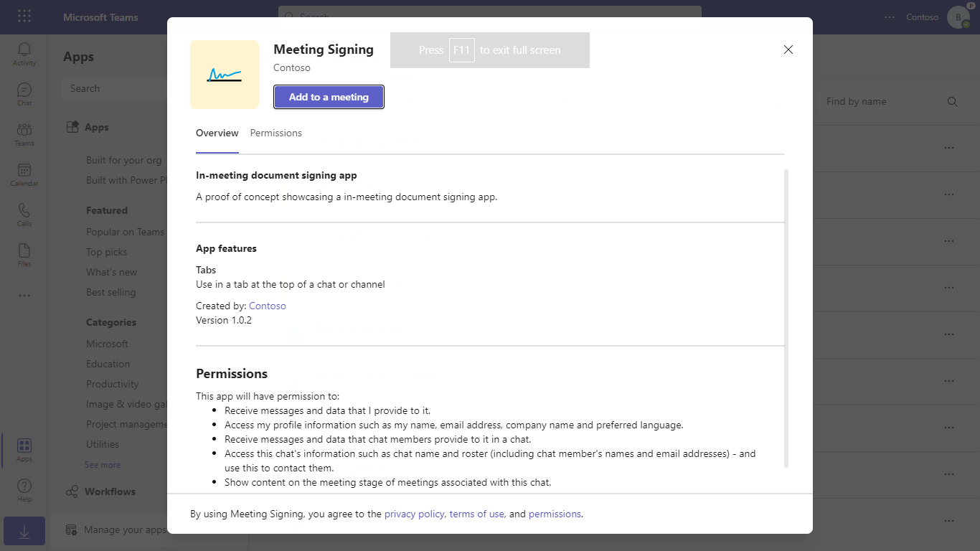The height and width of the screenshot is (551, 980).
Task: Click Add to a meeting
Action: (x=329, y=97)
